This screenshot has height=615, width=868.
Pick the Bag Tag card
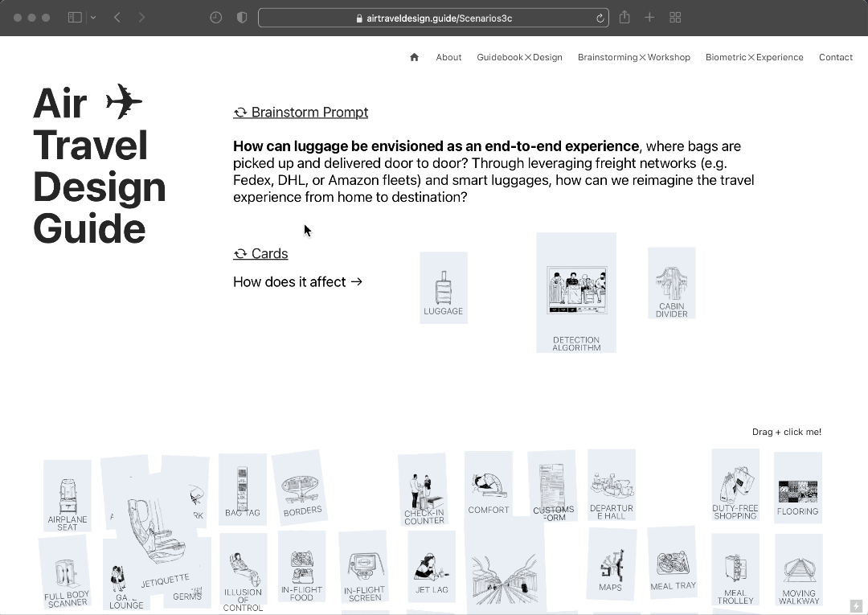243,490
